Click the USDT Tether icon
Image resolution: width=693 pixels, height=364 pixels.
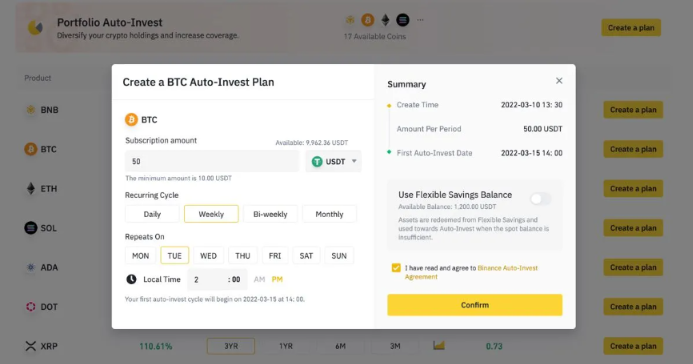click(317, 162)
